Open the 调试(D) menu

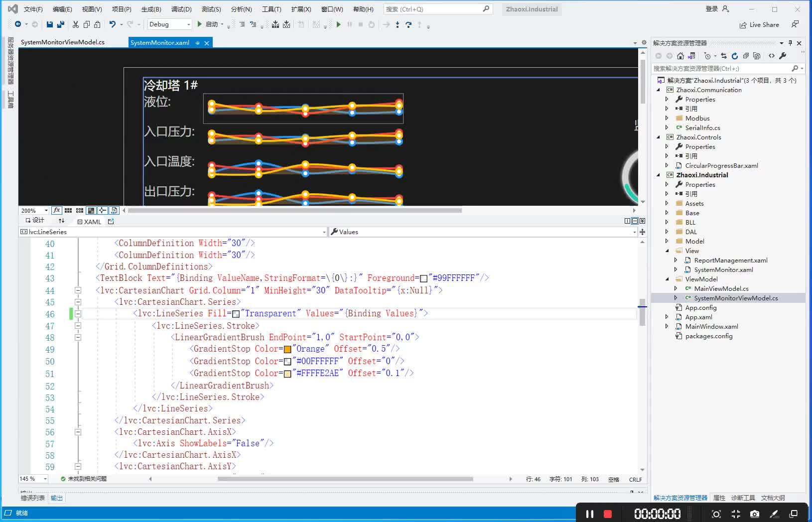[x=181, y=9]
